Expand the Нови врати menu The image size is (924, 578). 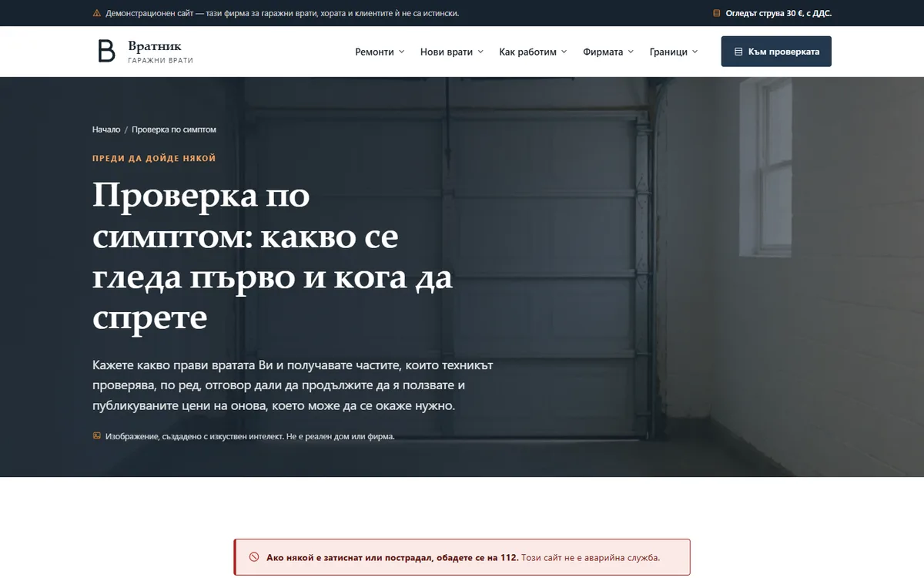click(452, 52)
